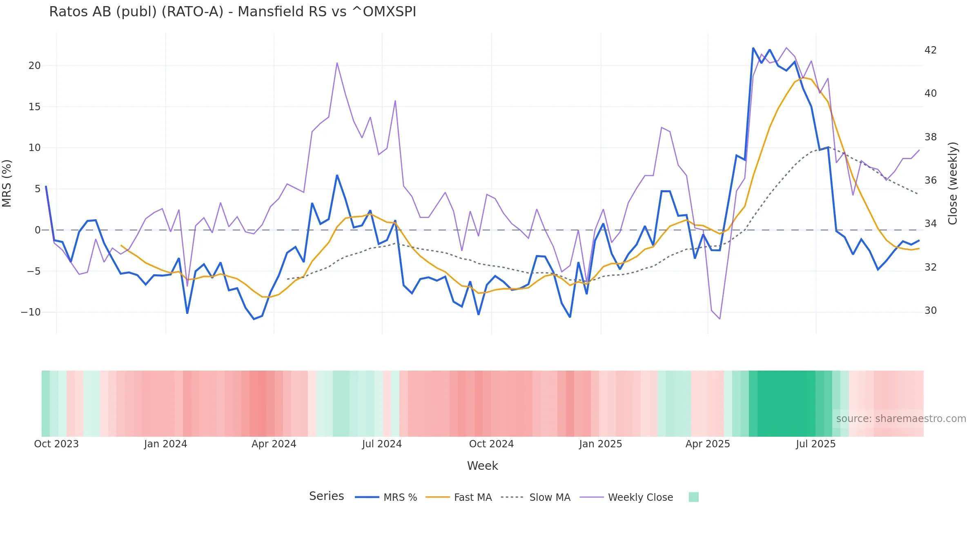The image size is (980, 551).
Task: Click the 40 tick on Close axis
Action: [x=931, y=93]
